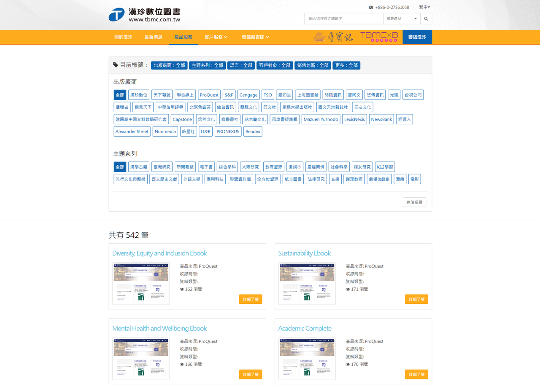Click the phone number +886-2-27361058

pos(392,7)
